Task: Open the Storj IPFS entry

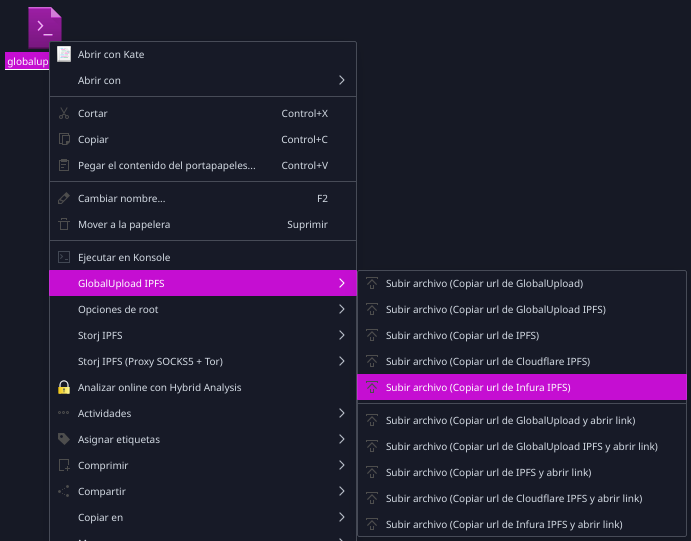Action: pyautogui.click(x=203, y=335)
